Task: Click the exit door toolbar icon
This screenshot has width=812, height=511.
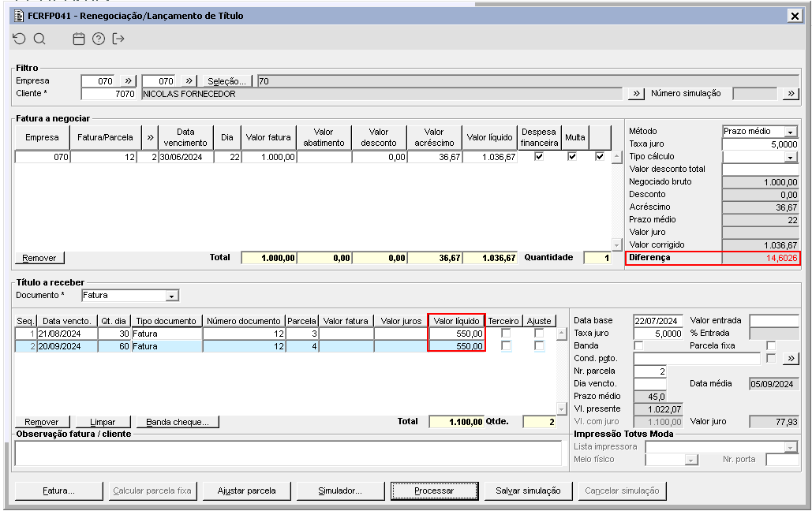Action: [118, 39]
